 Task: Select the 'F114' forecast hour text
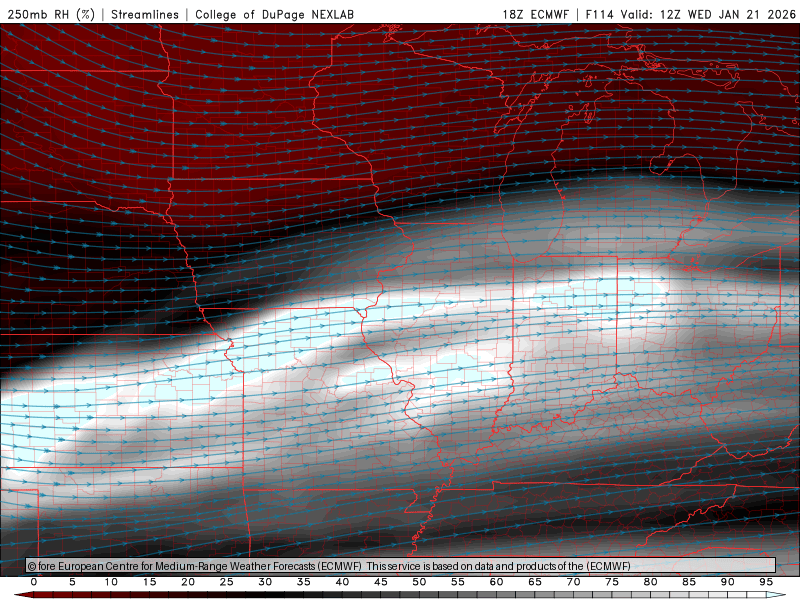point(599,14)
